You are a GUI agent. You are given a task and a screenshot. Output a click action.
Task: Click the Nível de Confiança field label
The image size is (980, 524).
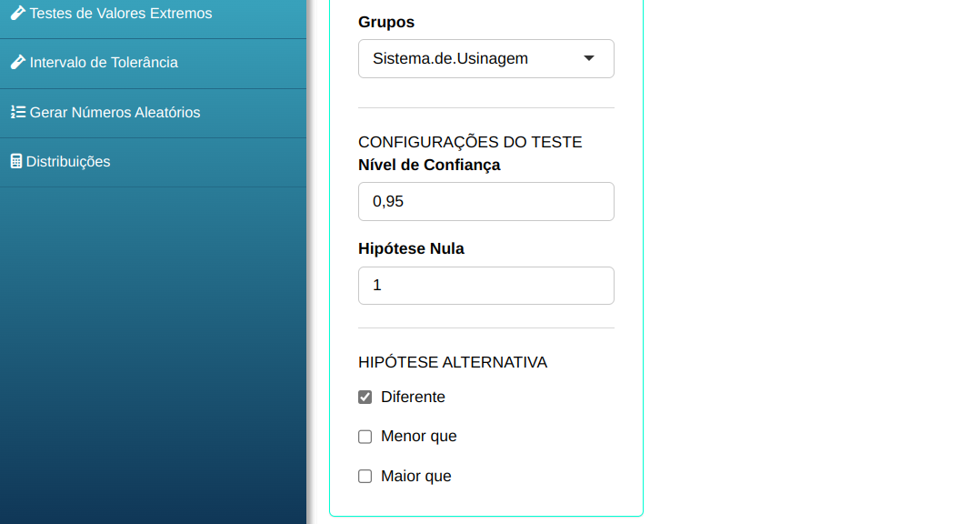pyautogui.click(x=429, y=165)
